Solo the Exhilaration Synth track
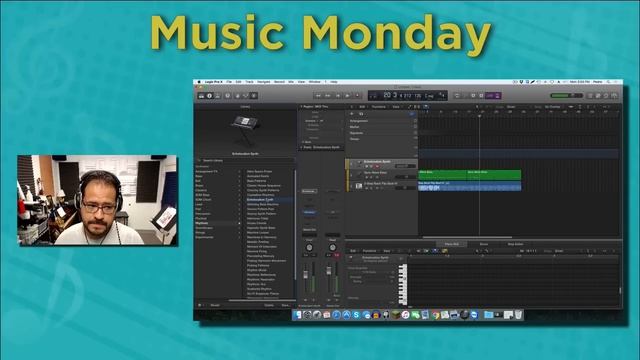Image resolution: width=640 pixels, height=360 pixels. point(371,166)
